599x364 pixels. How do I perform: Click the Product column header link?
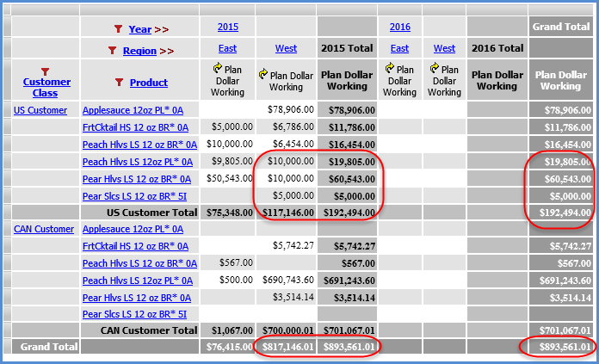[x=148, y=83]
